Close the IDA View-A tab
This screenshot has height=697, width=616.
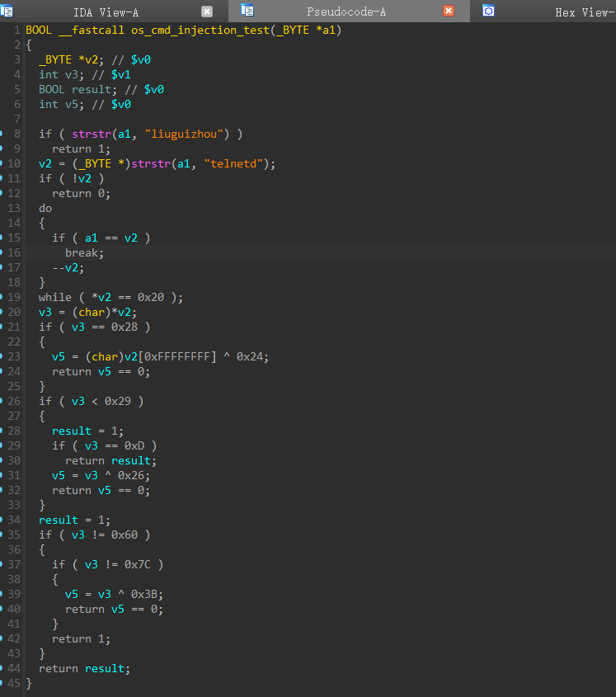207,12
